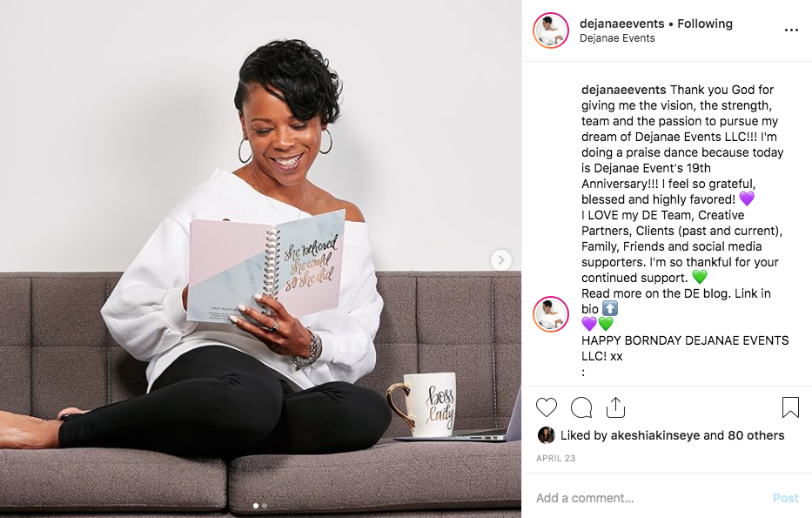This screenshot has width=812, height=518.
Task: Open the three-dot more options menu
Action: pos(791,30)
